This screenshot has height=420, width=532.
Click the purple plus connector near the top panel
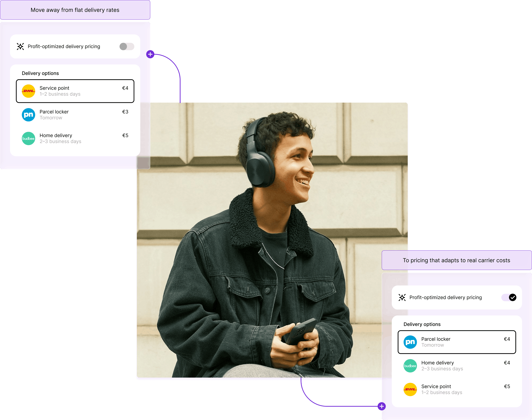pyautogui.click(x=150, y=54)
